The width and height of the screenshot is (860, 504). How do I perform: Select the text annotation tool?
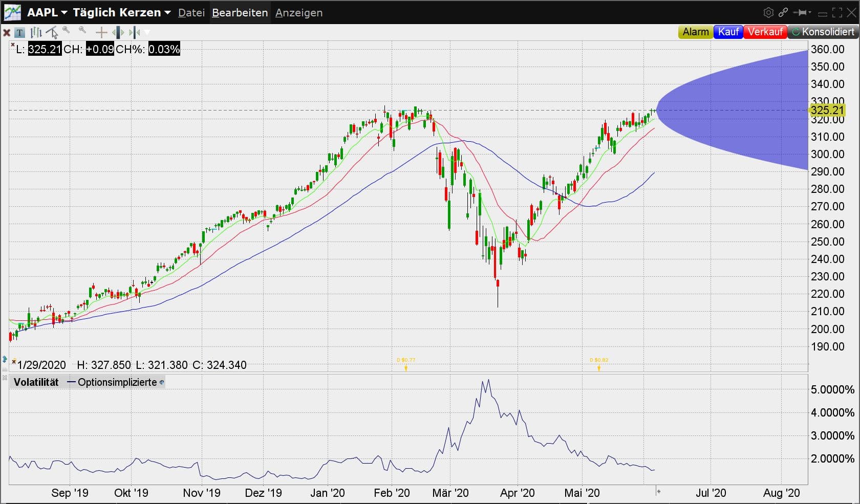coord(19,33)
